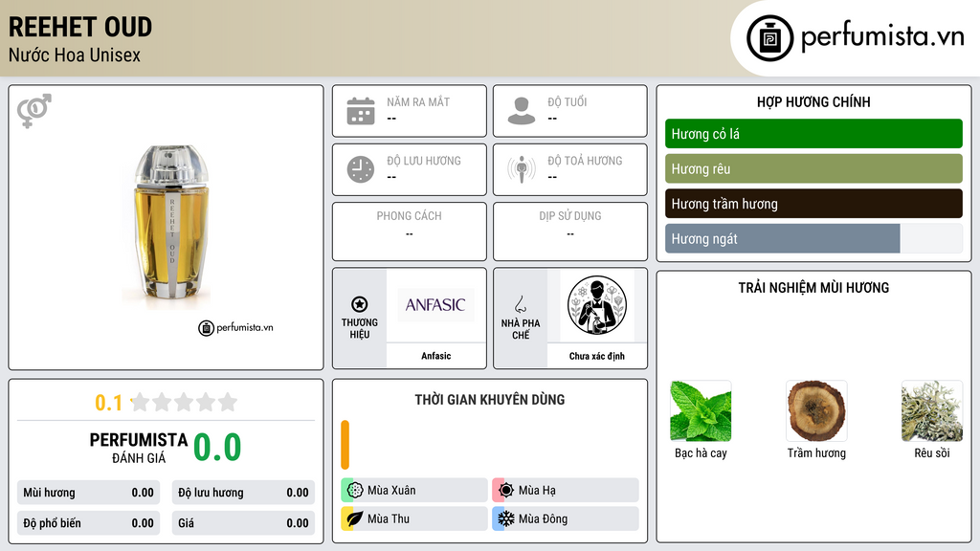Image resolution: width=980 pixels, height=551 pixels.
Task: Click the calendar icon beside Năm ra mắt
Action: pos(361,111)
